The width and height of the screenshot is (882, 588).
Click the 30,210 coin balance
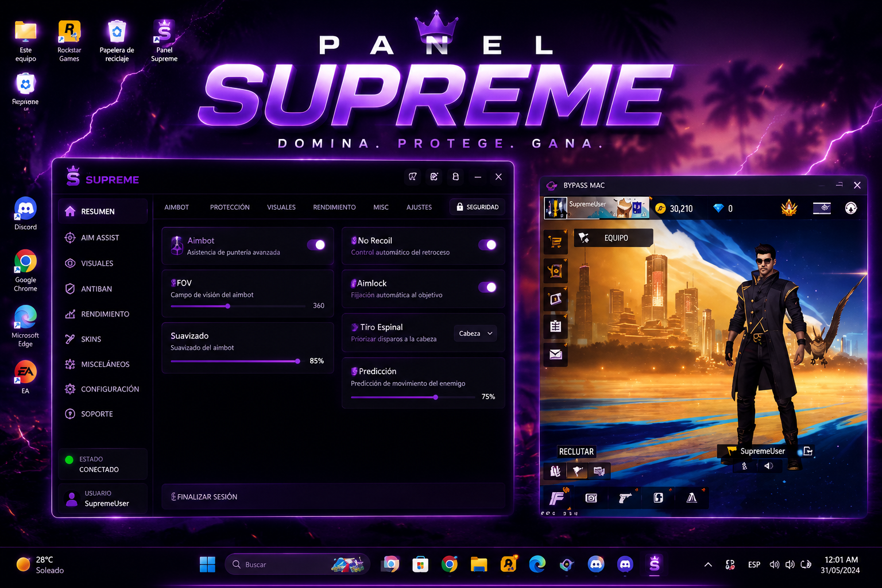click(681, 208)
